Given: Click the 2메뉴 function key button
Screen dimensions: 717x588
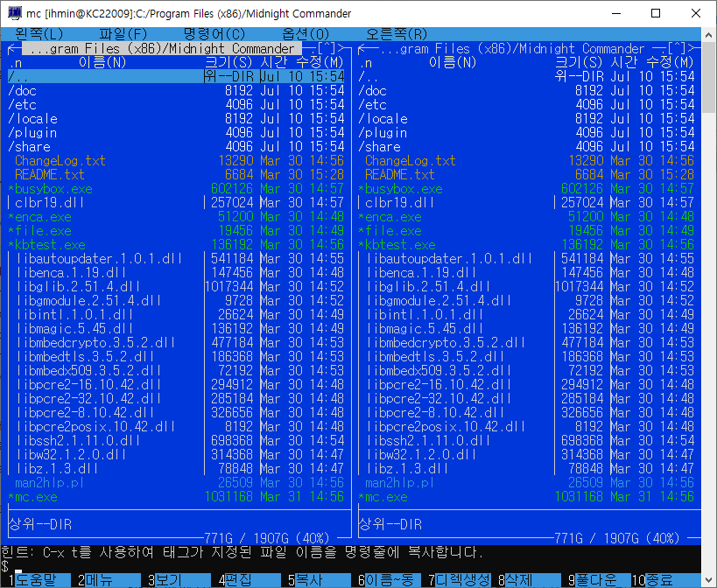Looking at the screenshot, I should tap(109, 580).
